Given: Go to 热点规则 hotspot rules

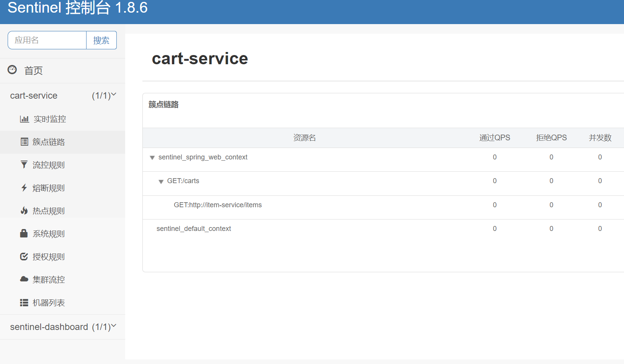Looking at the screenshot, I should tap(49, 211).
